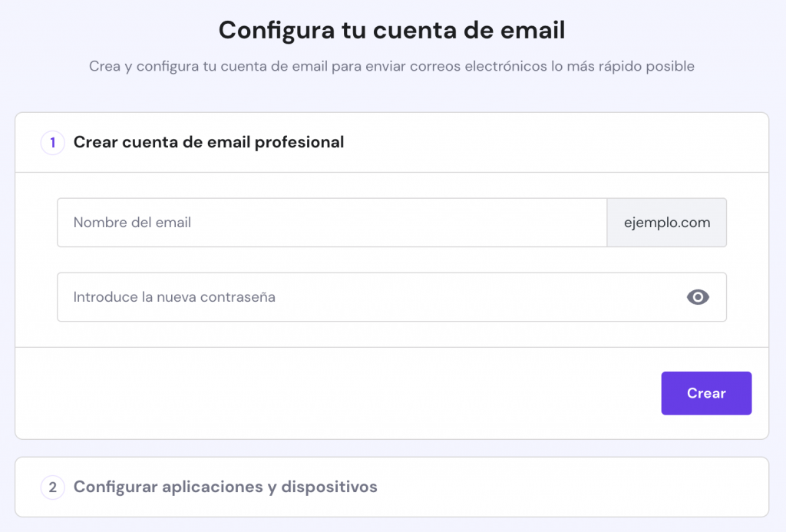Viewport: 786px width, 532px height.
Task: Expand 'Configurar aplicaciones y dispositivos' section
Action: tap(225, 487)
